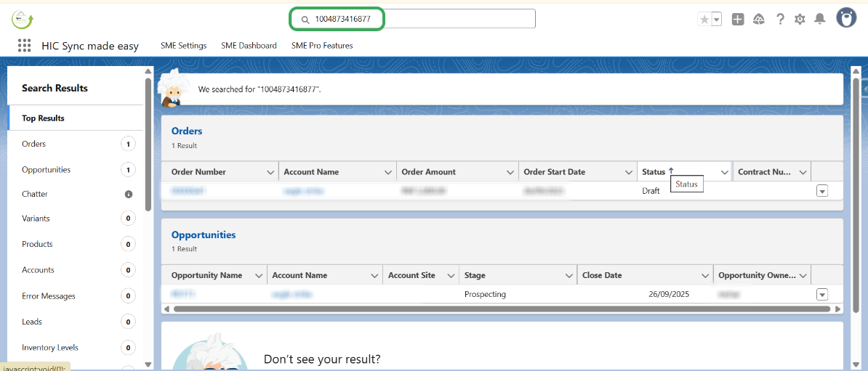
Task: Select Orders in search results sidebar
Action: coord(76,144)
